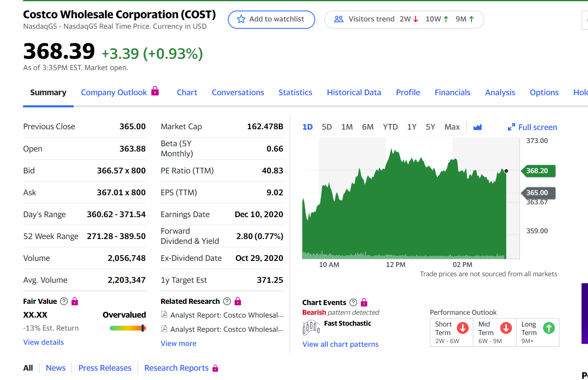
Task: Click the fair value gradient gauge bar
Action: [x=127, y=328]
